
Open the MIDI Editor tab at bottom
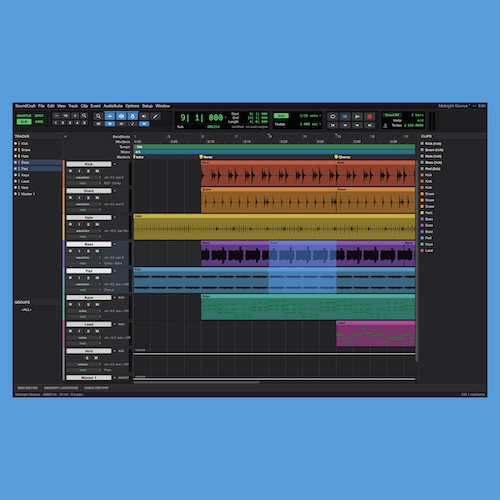(x=27, y=388)
